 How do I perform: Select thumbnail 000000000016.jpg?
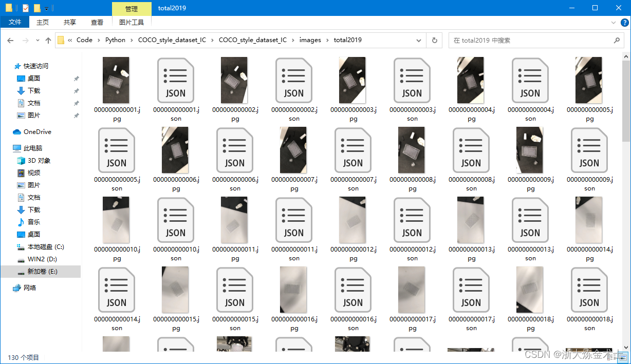point(293,290)
